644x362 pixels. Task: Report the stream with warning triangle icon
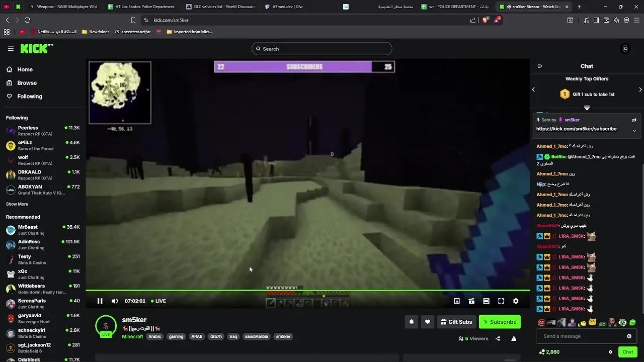coord(514,339)
